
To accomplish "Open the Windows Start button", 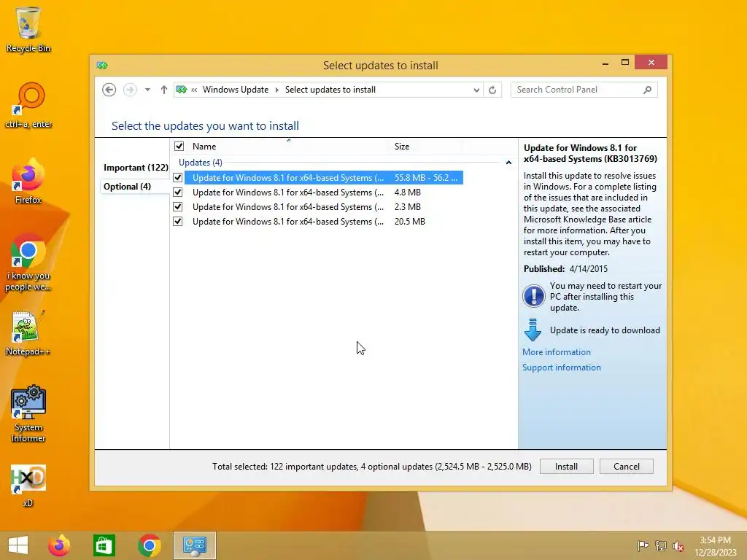I will [18, 545].
